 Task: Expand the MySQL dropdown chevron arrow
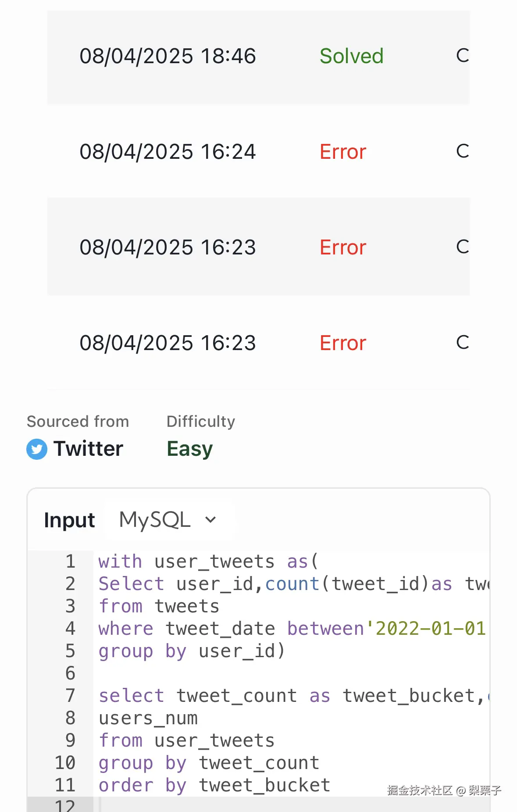click(x=210, y=520)
